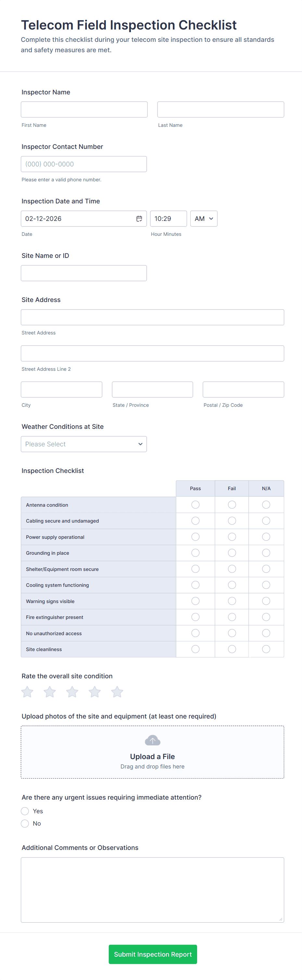Rate site condition two stars

click(49, 692)
